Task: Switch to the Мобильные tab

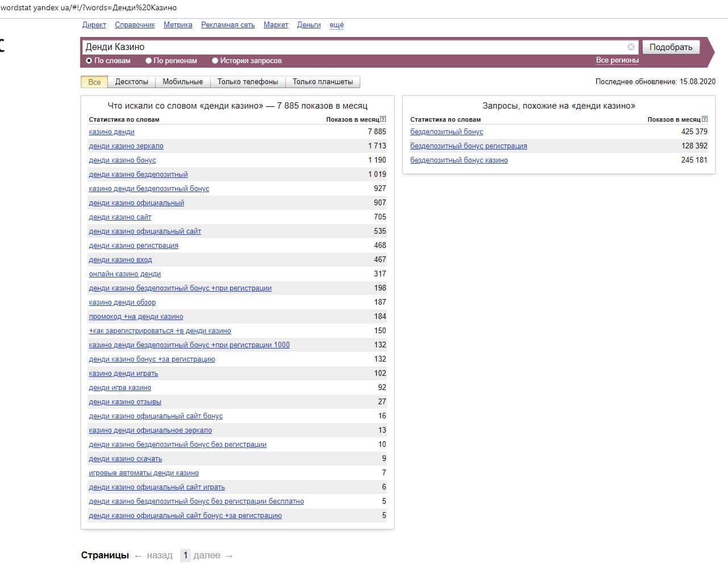Action: (x=182, y=82)
